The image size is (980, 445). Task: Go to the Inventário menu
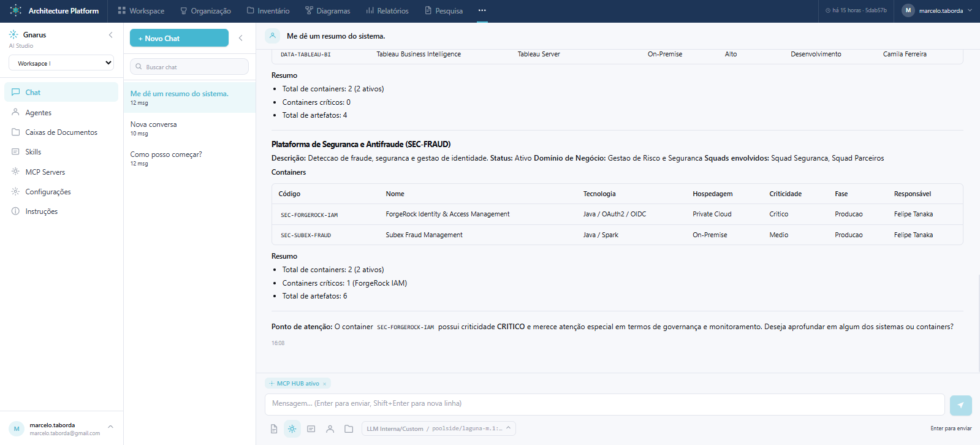click(x=268, y=11)
